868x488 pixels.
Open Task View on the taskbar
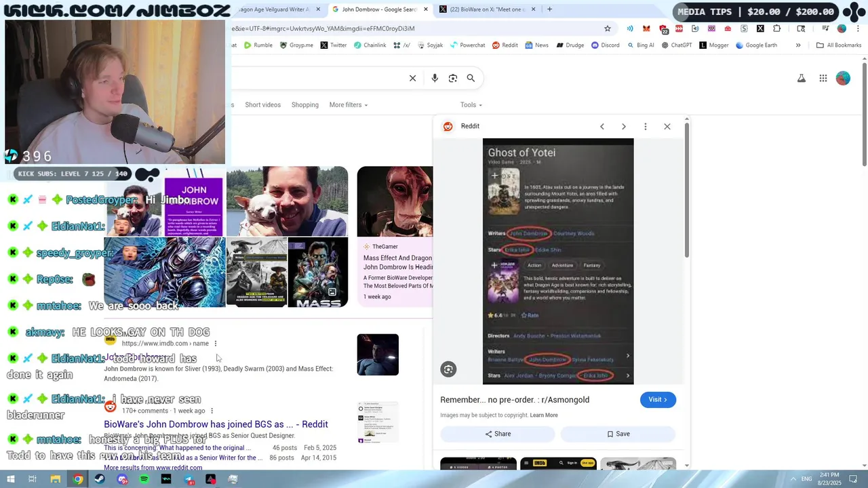tap(32, 479)
